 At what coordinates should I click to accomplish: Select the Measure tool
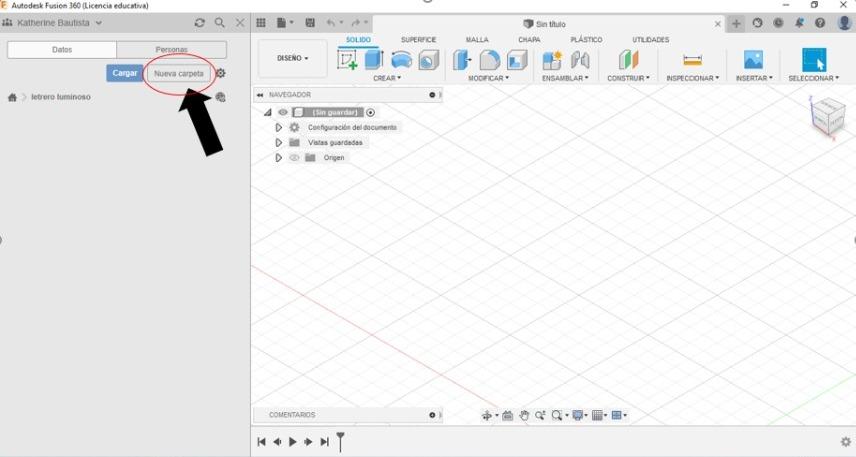[x=692, y=60]
